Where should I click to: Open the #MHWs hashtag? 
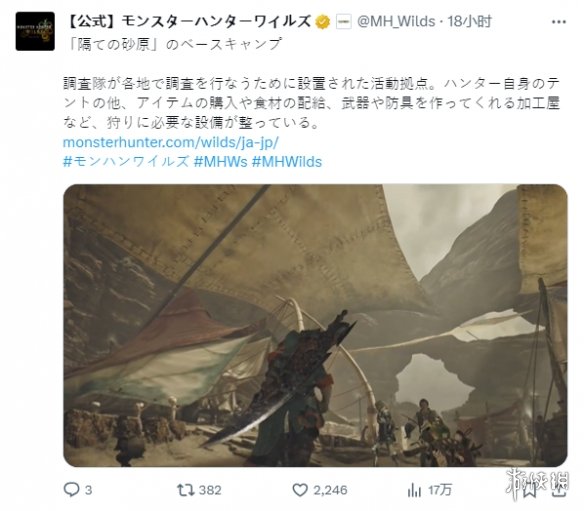[x=220, y=162]
